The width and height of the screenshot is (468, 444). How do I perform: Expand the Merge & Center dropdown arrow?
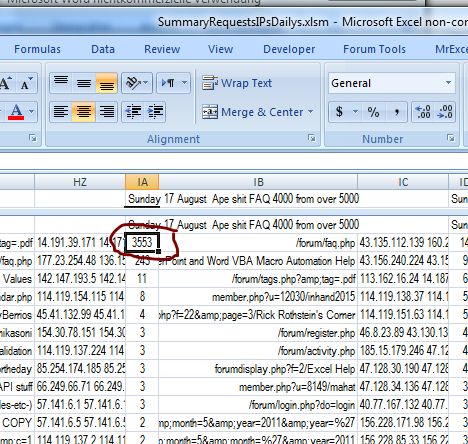point(311,112)
